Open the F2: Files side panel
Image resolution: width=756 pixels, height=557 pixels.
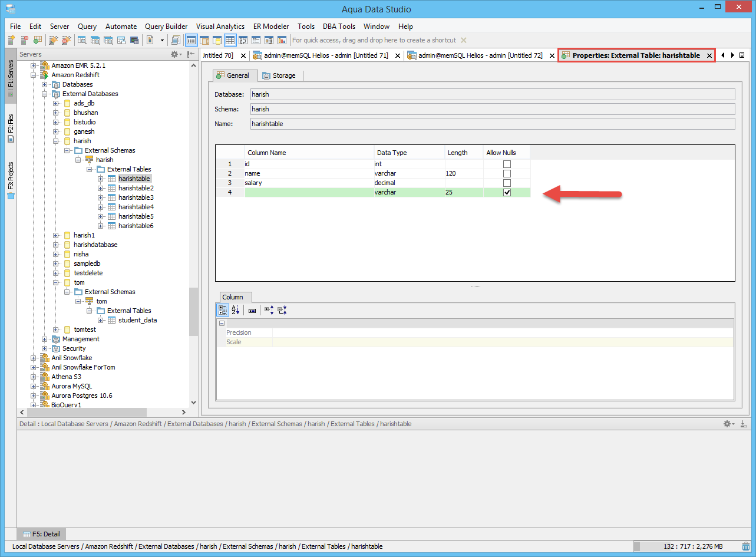(x=11, y=128)
